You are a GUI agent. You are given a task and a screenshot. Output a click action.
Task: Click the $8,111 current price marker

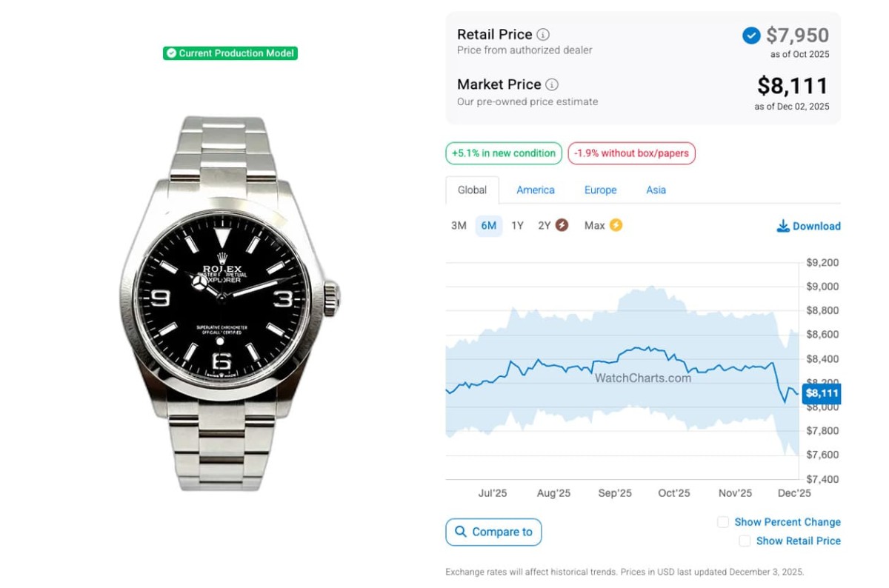[821, 393]
